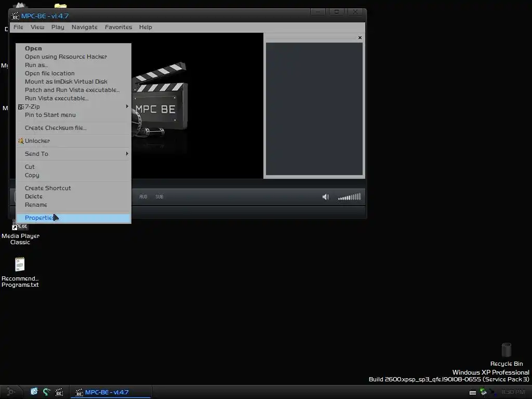Choose Open in context menu
The width and height of the screenshot is (532, 399).
tap(73, 48)
